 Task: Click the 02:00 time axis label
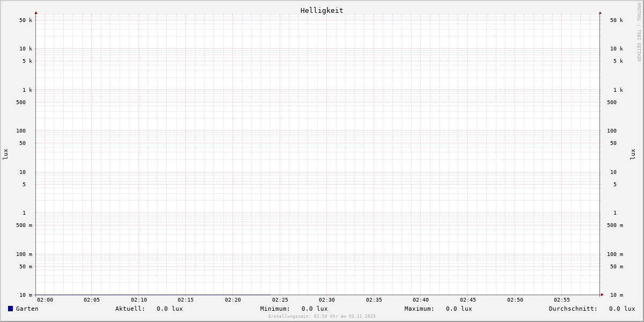[x=45, y=300]
